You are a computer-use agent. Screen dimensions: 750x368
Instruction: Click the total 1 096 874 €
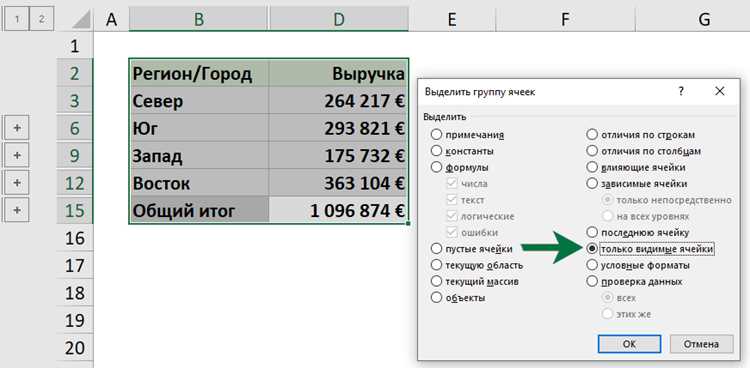(339, 210)
